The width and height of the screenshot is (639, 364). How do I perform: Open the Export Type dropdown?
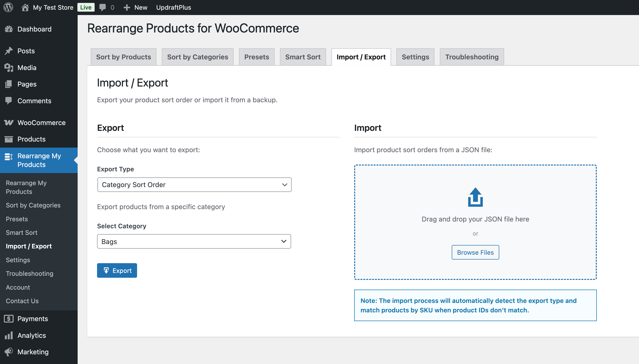(x=194, y=184)
